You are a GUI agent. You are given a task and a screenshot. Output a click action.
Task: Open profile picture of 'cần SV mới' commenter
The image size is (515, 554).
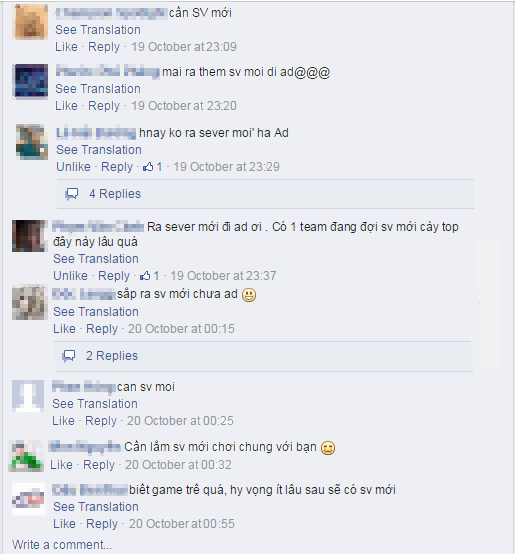coord(30,22)
